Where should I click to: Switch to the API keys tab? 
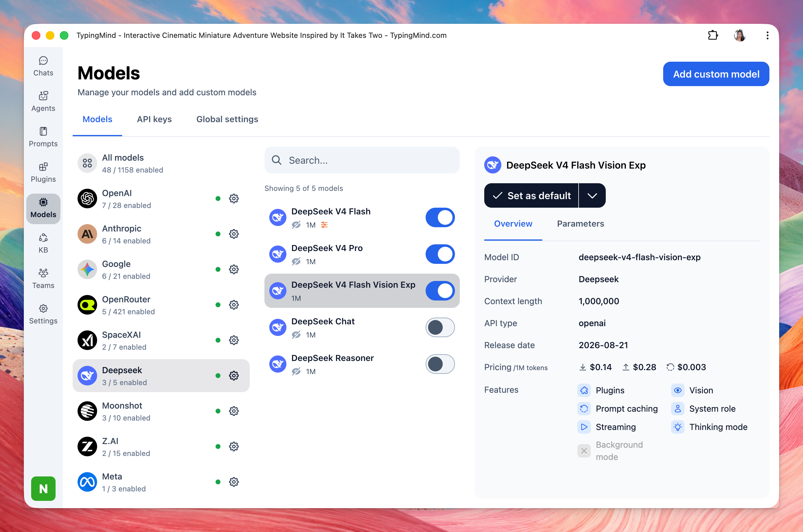coord(154,119)
